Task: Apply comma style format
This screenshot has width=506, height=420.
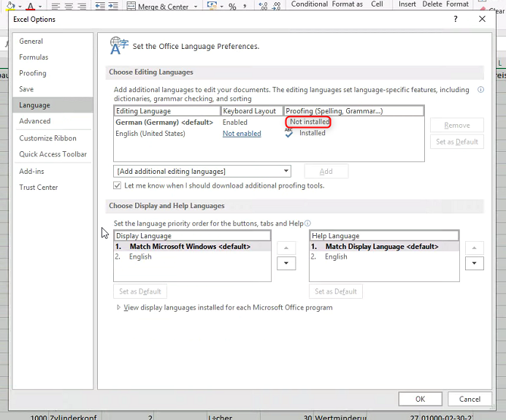Action: coord(245,7)
